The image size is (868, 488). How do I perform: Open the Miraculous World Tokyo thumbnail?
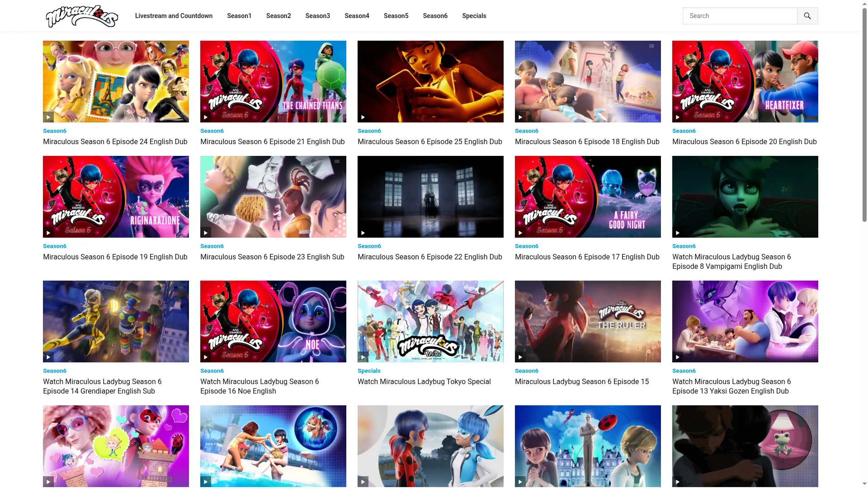430,321
